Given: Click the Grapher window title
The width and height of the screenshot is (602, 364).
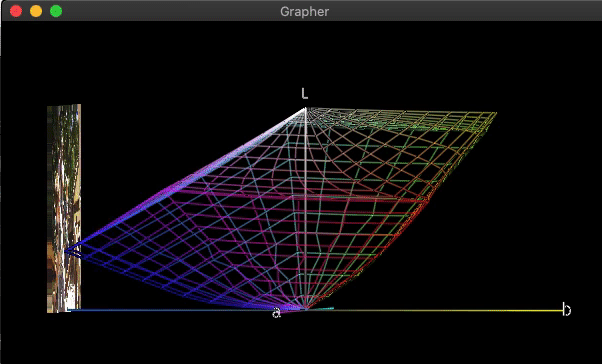Looking at the screenshot, I should (304, 12).
